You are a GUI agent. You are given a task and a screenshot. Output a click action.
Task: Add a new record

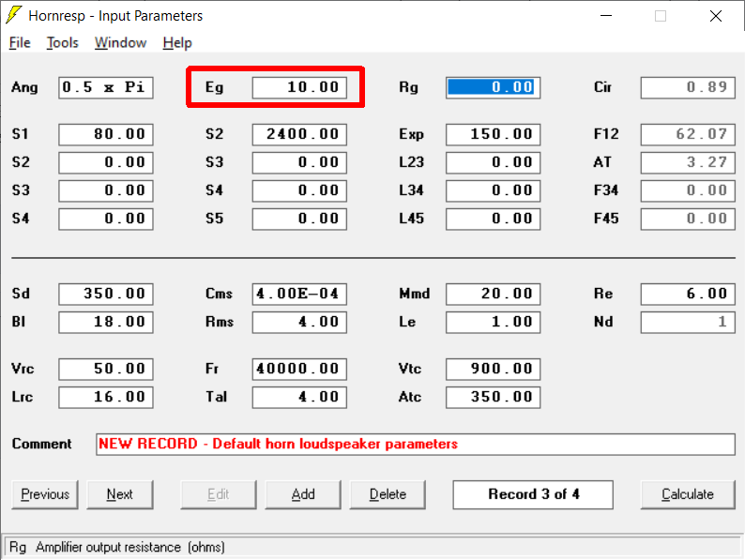[303, 494]
